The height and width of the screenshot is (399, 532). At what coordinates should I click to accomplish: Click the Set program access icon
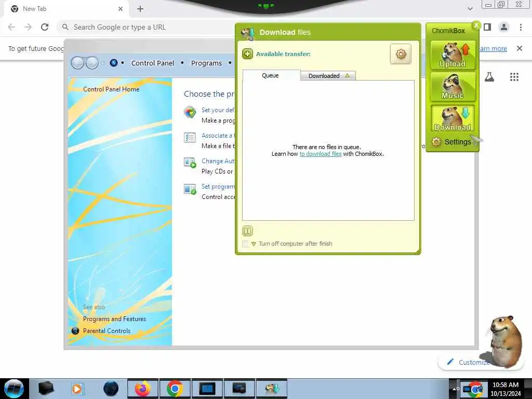click(190, 189)
